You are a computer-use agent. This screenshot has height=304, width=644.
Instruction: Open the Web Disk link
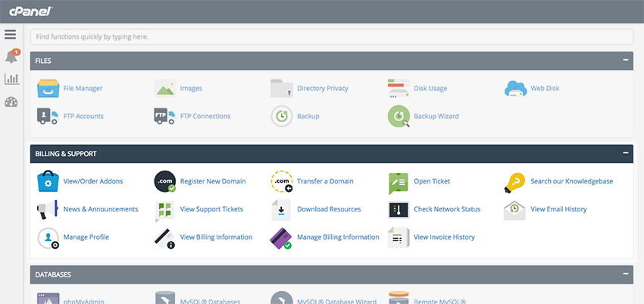click(x=545, y=89)
